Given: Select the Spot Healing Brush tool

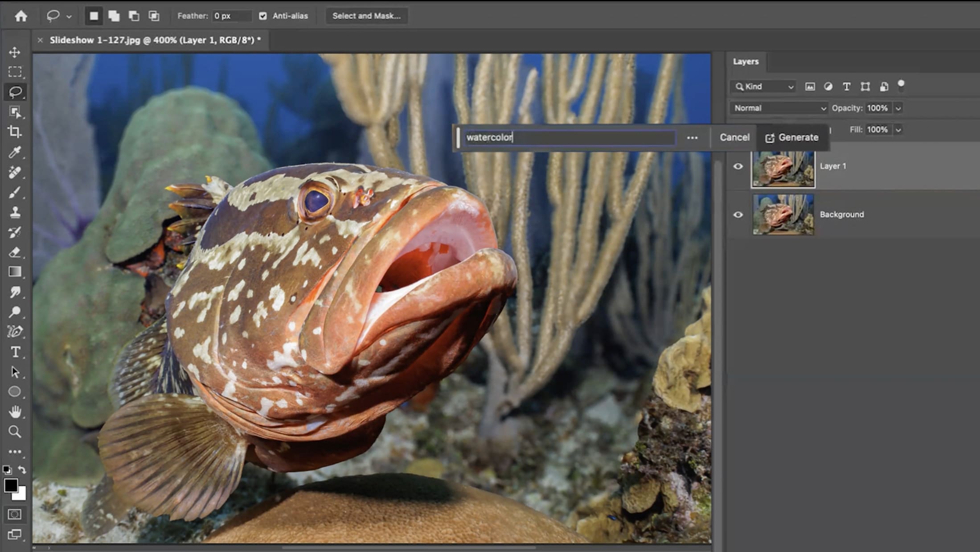Looking at the screenshot, I should [x=15, y=172].
